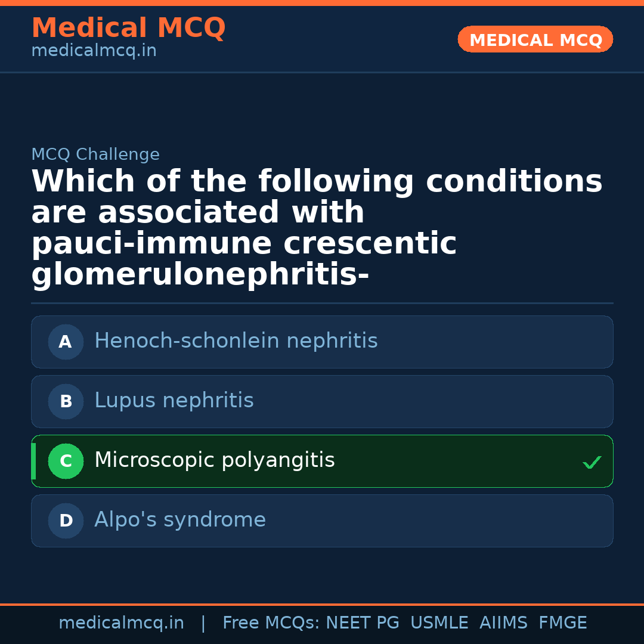Click "USMLE" in the footer

439,623
